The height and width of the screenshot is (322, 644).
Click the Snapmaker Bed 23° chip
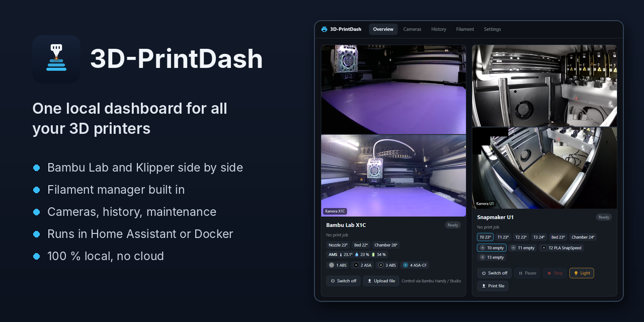tap(558, 237)
